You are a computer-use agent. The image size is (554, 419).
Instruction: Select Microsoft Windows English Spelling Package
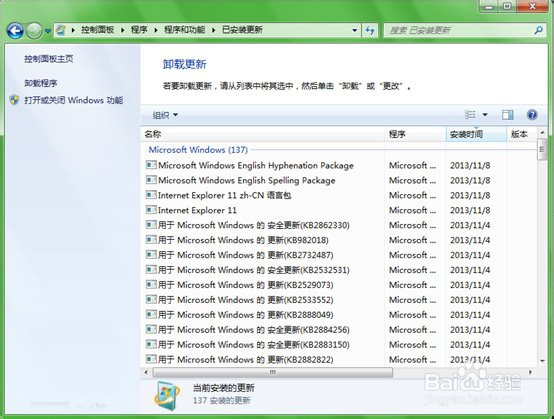246,181
